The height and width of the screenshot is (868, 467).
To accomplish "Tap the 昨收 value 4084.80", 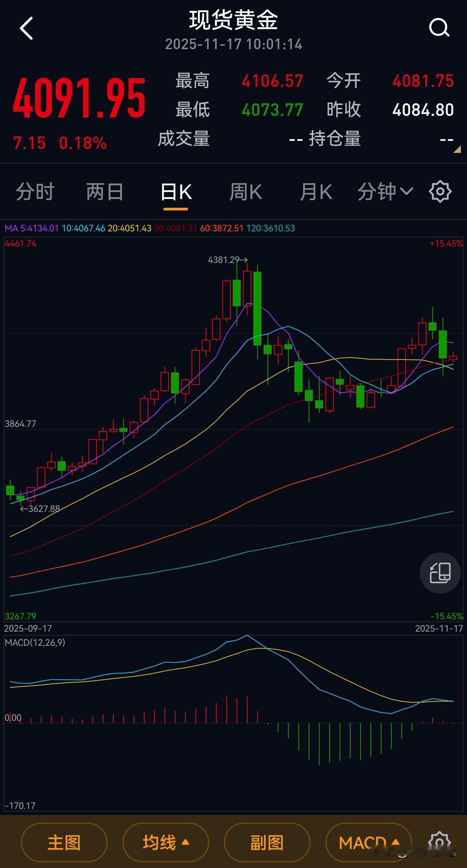I will 423,110.
